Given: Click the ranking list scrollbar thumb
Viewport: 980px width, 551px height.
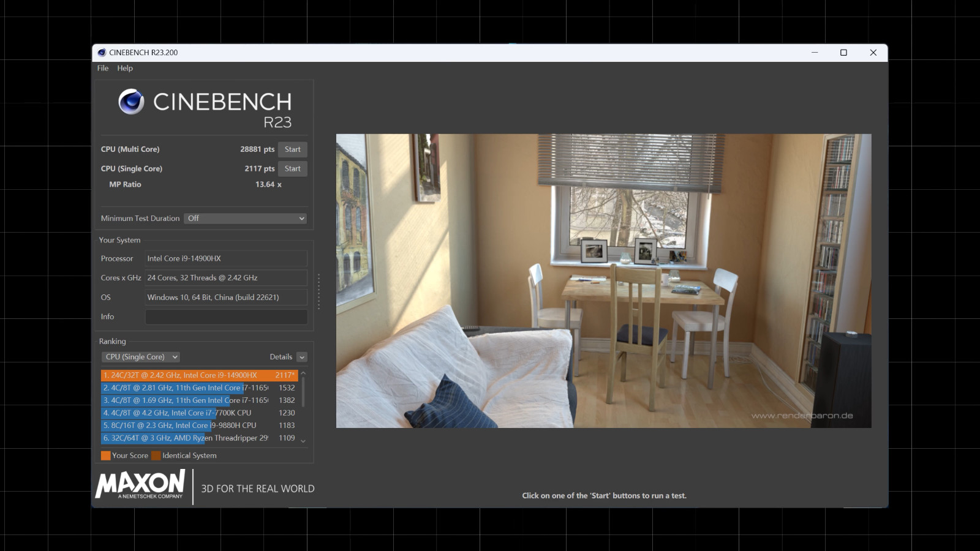Looking at the screenshot, I should (303, 392).
